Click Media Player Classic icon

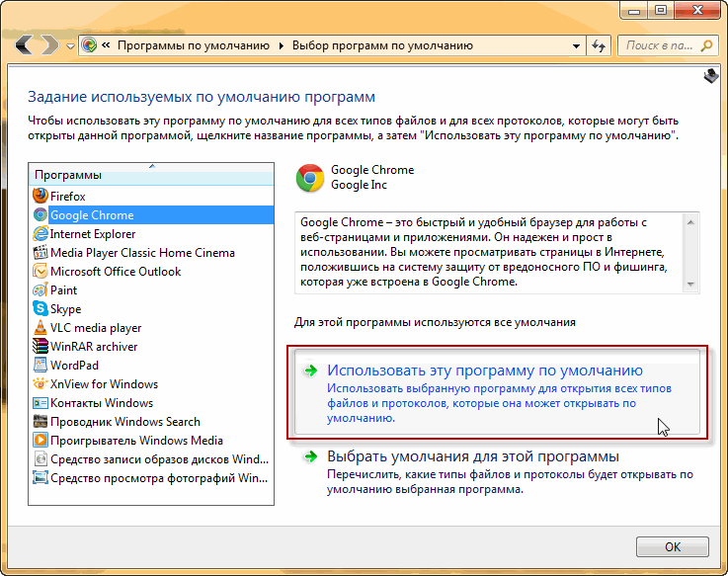[x=40, y=252]
